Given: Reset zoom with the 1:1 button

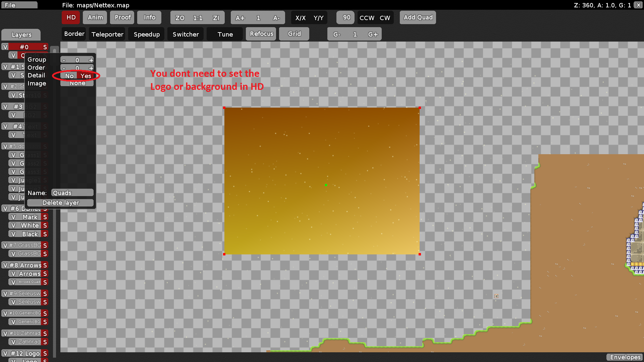Looking at the screenshot, I should 198,18.
